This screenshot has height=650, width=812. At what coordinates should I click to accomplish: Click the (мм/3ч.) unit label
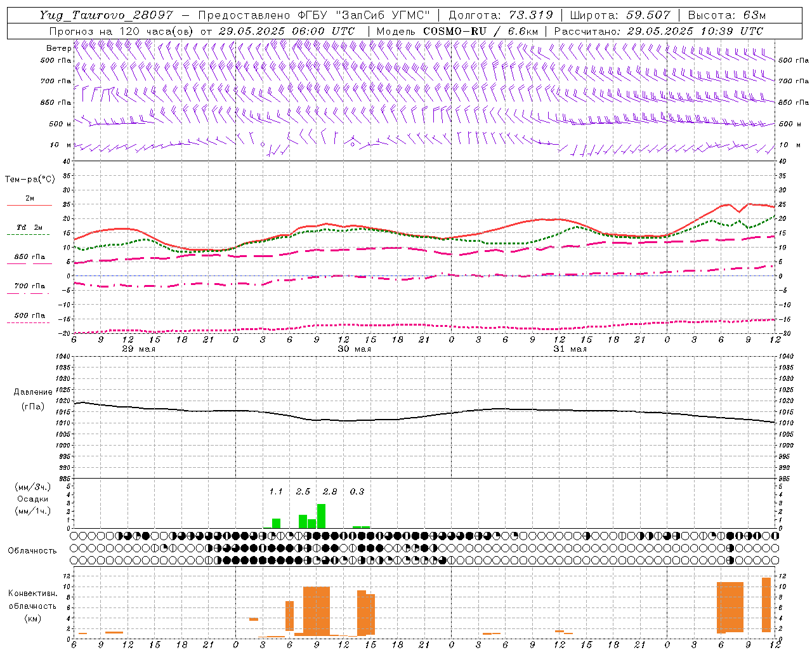pos(33,487)
